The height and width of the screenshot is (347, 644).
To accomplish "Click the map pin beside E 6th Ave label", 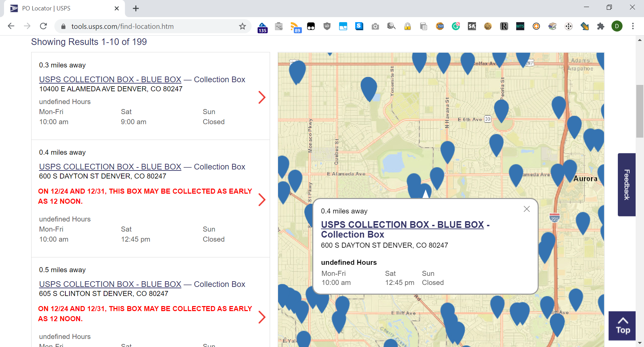I will coord(501,110).
